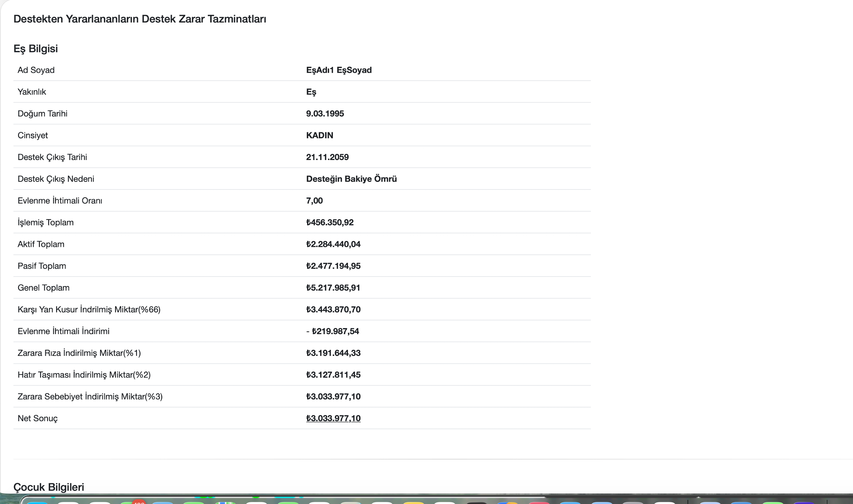
Task: Click the Doğum Tarihi value 9.03.1995
Action: point(325,113)
